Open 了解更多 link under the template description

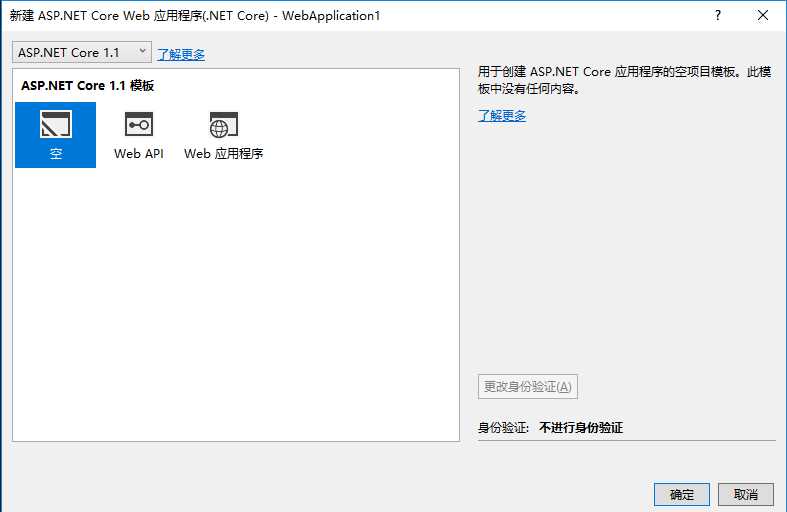(502, 115)
